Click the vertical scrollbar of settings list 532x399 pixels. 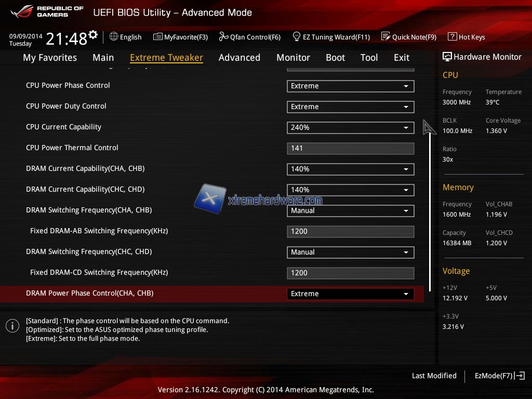pyautogui.click(x=430, y=208)
